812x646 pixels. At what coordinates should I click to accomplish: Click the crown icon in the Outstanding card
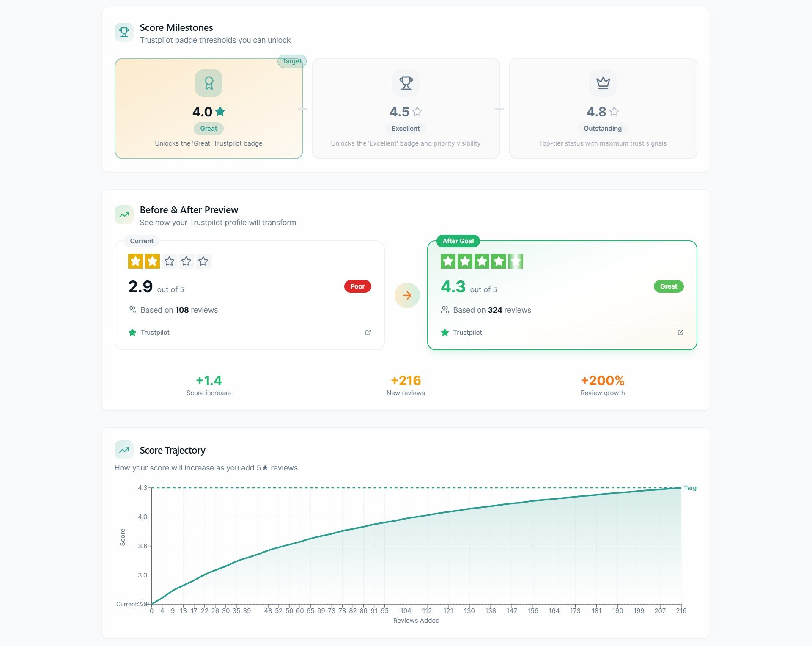[x=603, y=83]
